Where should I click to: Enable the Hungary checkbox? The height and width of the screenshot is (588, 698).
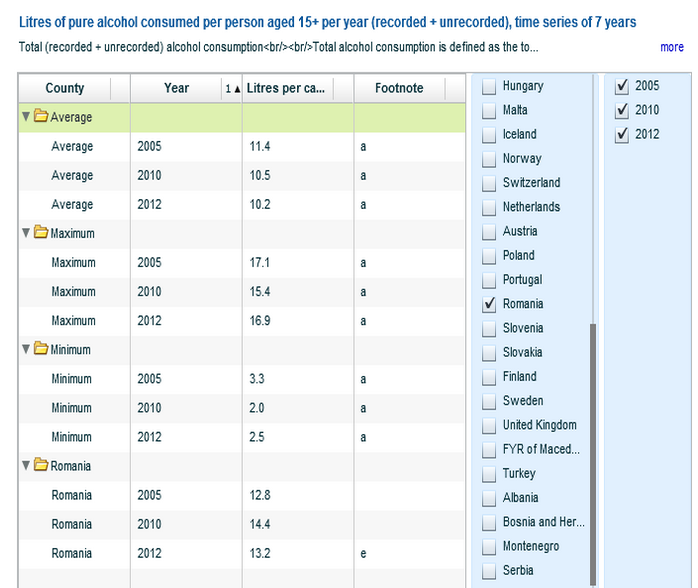coord(489,87)
